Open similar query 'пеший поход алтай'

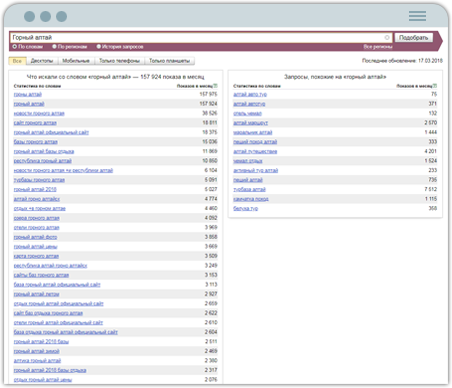tap(255, 142)
